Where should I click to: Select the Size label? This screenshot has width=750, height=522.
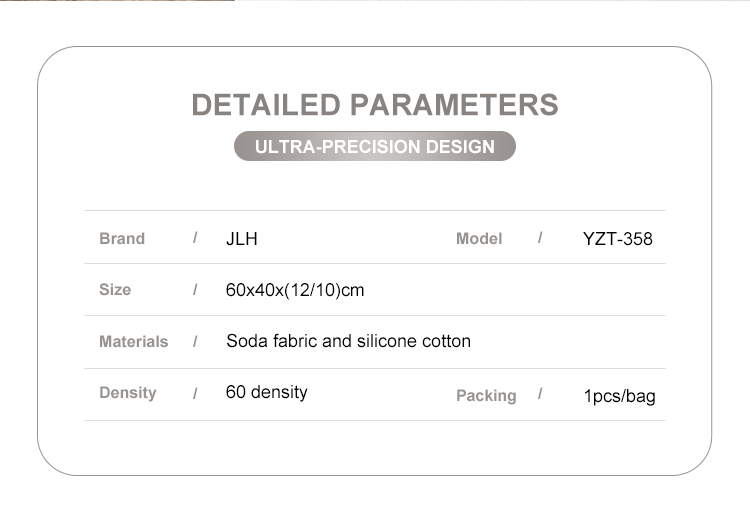115,290
